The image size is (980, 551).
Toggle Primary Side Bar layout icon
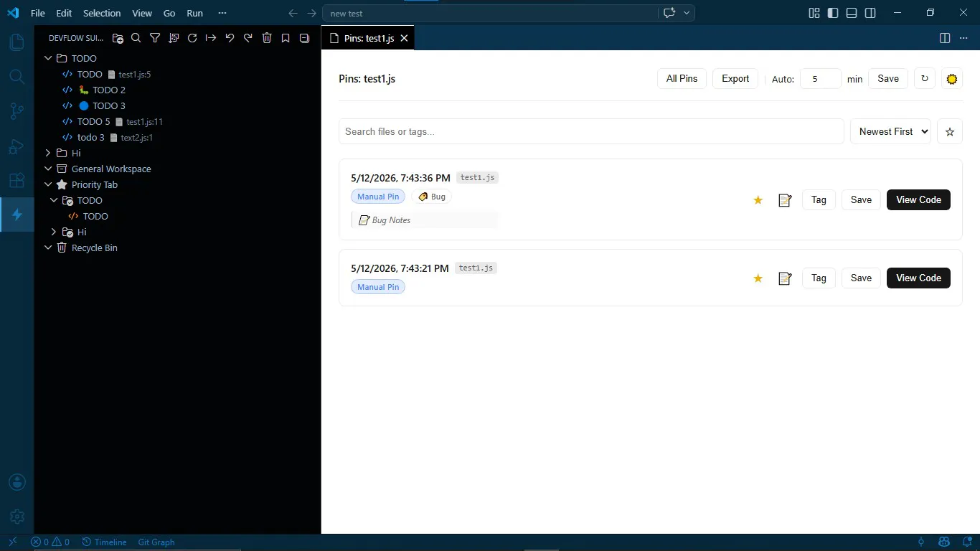click(x=833, y=13)
